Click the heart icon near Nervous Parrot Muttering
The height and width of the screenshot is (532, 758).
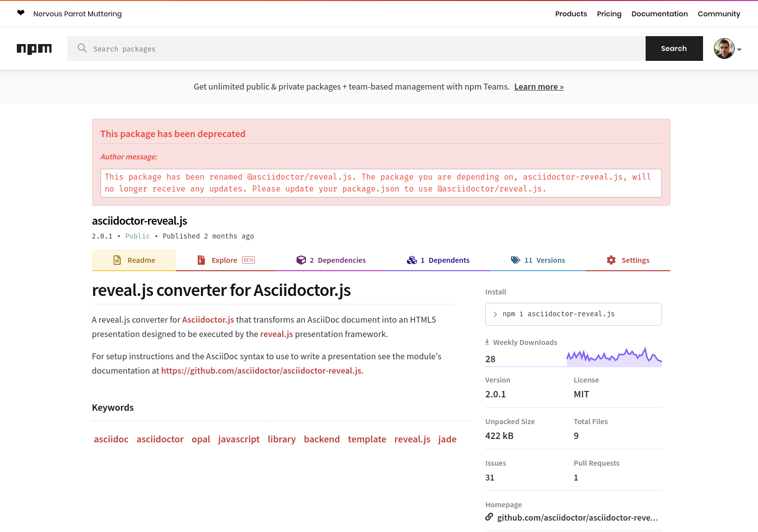(x=20, y=12)
